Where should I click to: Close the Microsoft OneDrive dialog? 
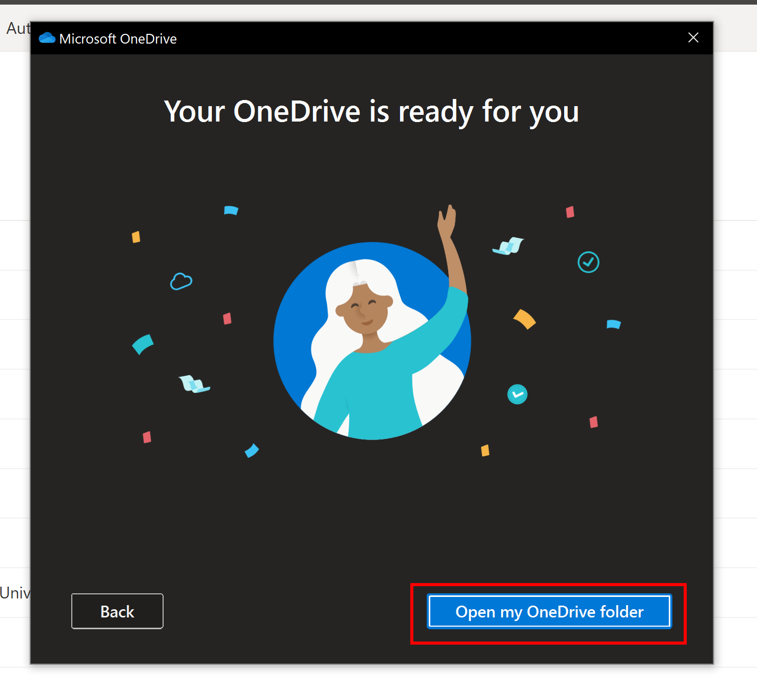tap(693, 37)
